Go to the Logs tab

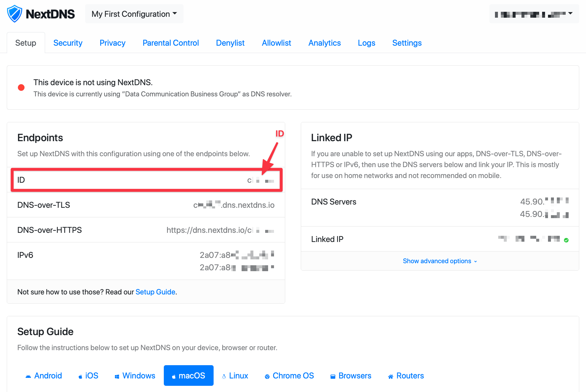(367, 43)
